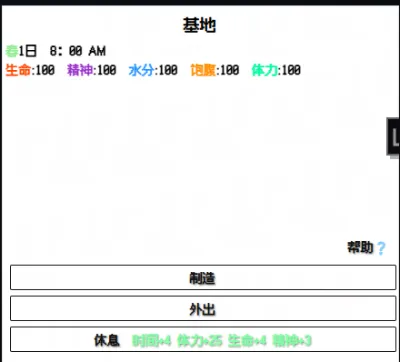
Task: Click the 春1日 date text
Action: pyautogui.click(x=21, y=51)
